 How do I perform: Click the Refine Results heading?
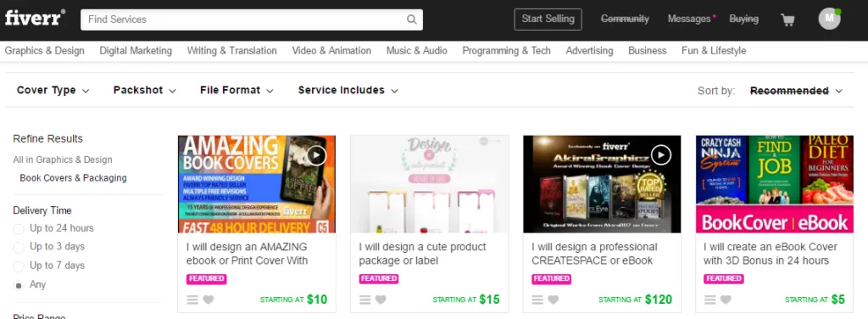(48, 139)
